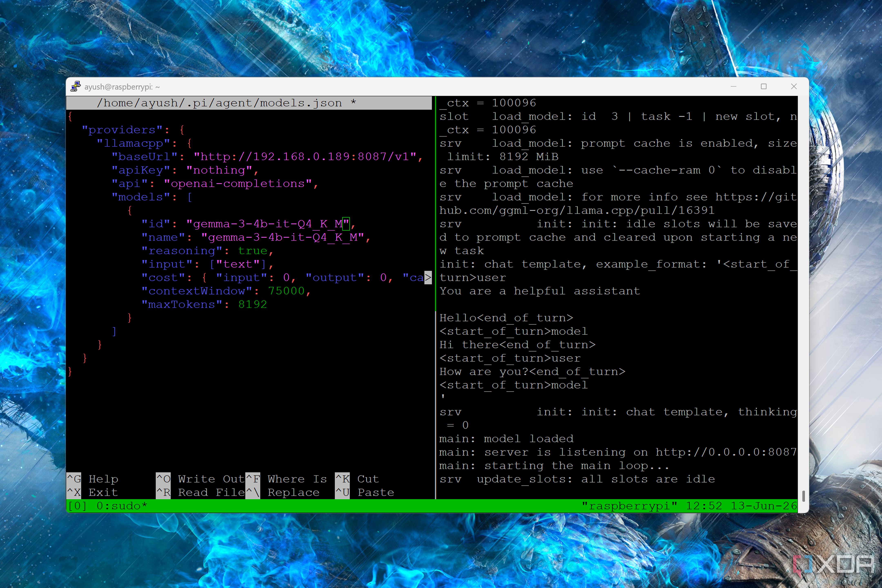The width and height of the screenshot is (882, 588).
Task: Click the "main: model loaded" log line
Action: pyautogui.click(x=506, y=439)
